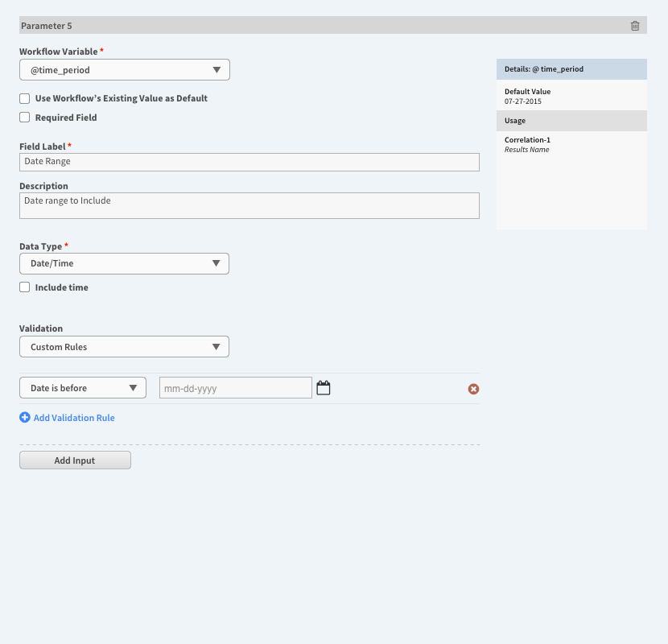Enable Use Workflow's Existing Value as Default
668x644 pixels.
(x=25, y=98)
